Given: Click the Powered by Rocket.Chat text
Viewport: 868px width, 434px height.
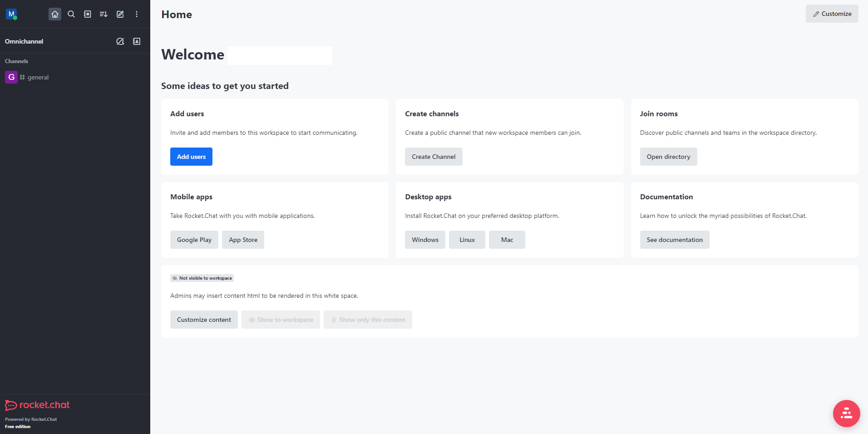Looking at the screenshot, I should pyautogui.click(x=31, y=419).
